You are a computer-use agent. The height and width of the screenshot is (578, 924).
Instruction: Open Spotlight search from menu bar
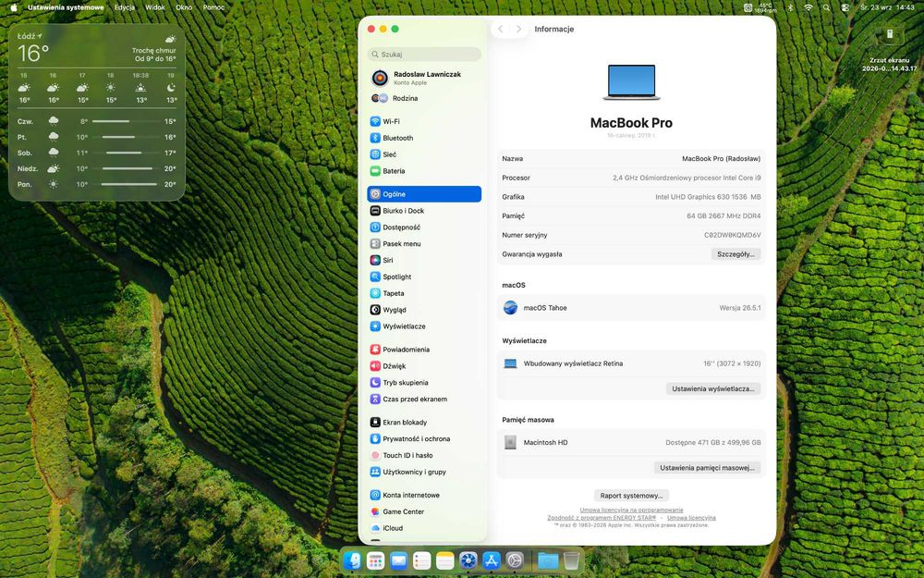[826, 7]
